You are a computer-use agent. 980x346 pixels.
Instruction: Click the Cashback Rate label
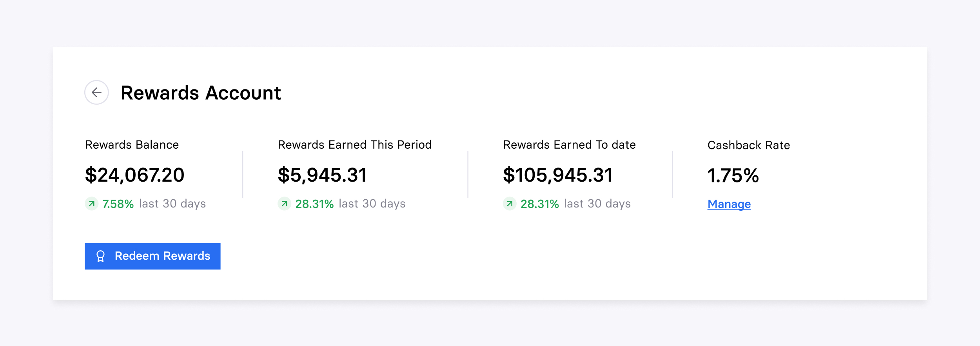pyautogui.click(x=749, y=145)
